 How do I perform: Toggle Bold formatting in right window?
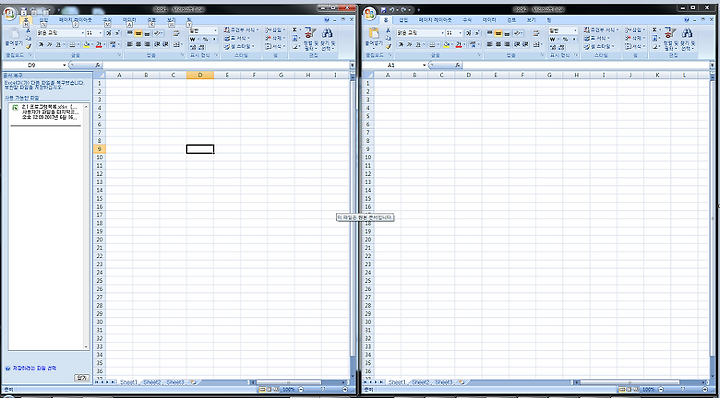[x=401, y=44]
